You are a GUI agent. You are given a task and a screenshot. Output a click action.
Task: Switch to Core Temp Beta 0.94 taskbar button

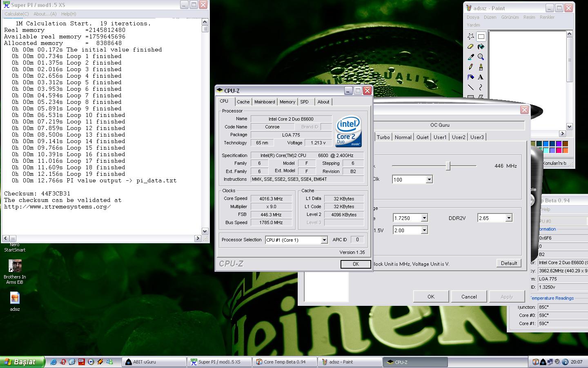[285, 362]
